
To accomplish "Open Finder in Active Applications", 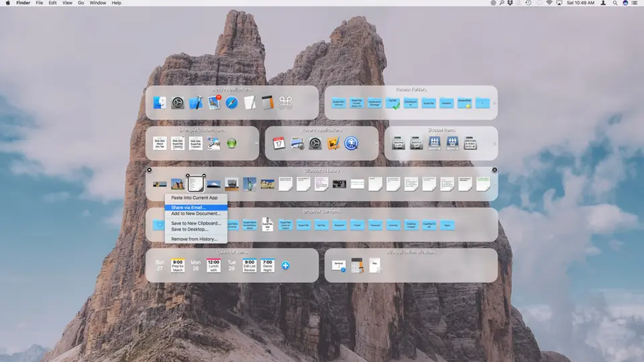I will pos(160,103).
